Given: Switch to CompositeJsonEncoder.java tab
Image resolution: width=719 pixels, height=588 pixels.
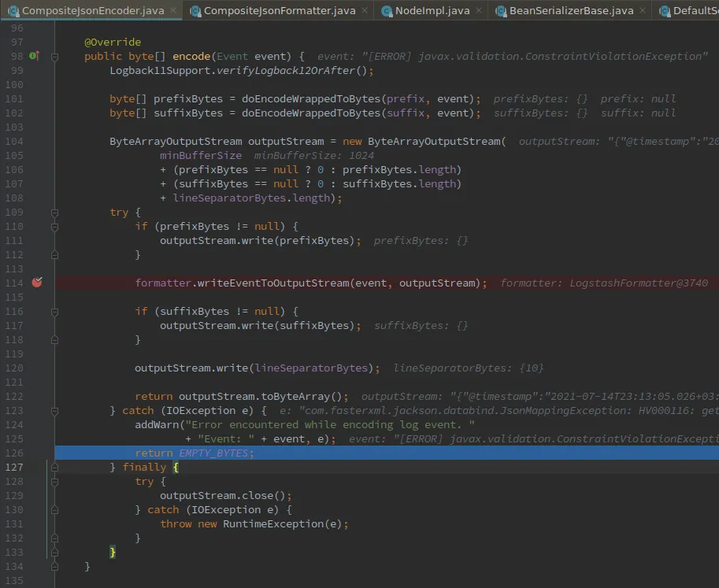Looking at the screenshot, I should point(93,10).
